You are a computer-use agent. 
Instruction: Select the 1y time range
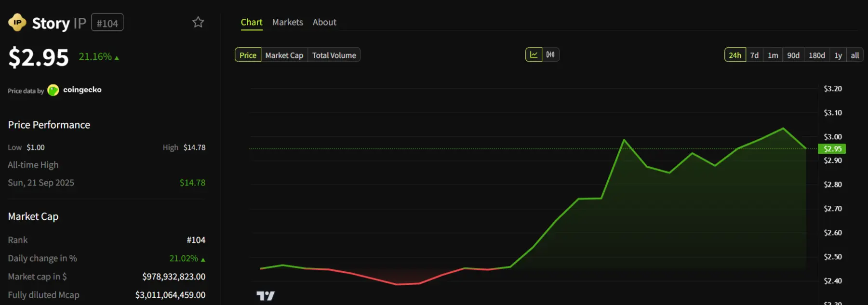[838, 55]
